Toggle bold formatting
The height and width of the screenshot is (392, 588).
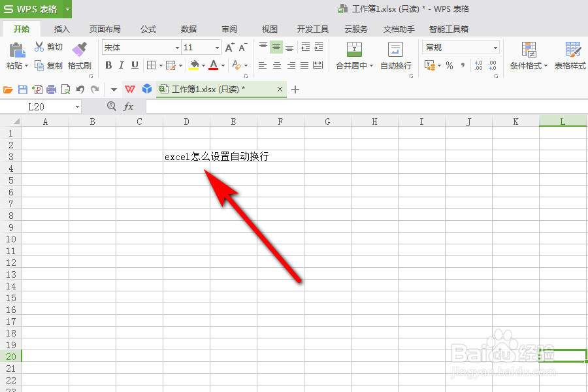tap(108, 65)
